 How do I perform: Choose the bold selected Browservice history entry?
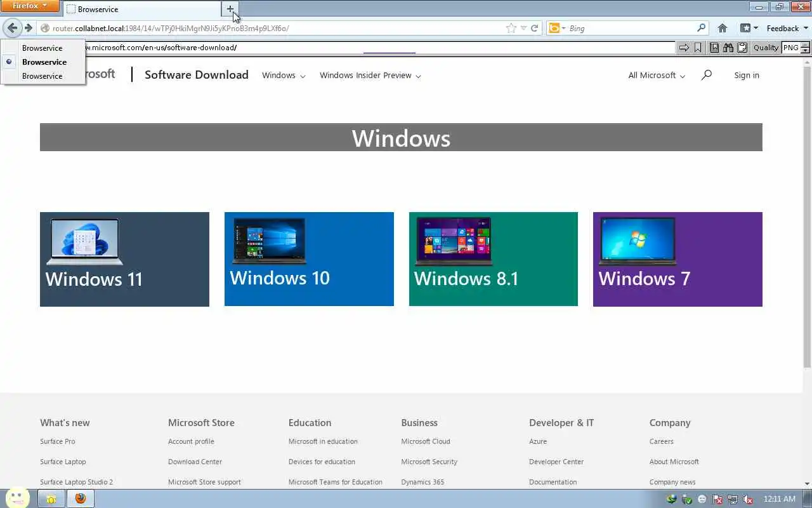tap(44, 62)
